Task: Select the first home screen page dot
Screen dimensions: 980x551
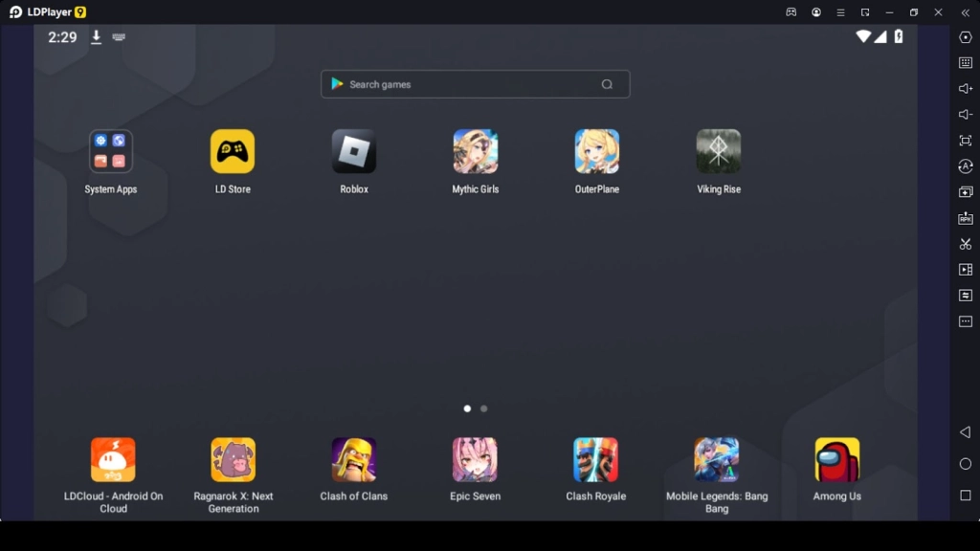Action: pyautogui.click(x=467, y=408)
